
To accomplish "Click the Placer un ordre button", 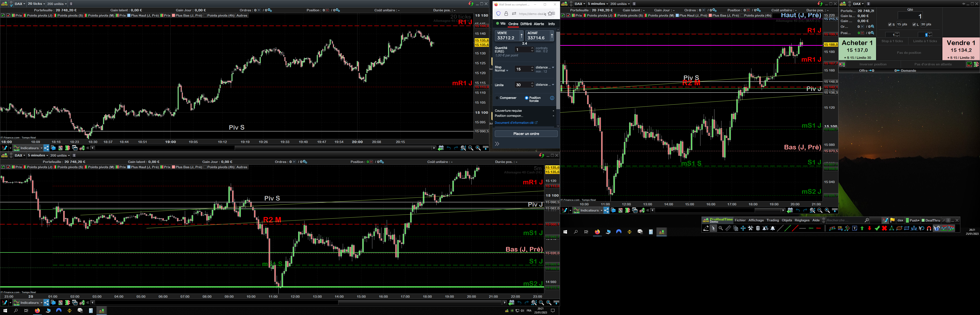I will coord(526,133).
